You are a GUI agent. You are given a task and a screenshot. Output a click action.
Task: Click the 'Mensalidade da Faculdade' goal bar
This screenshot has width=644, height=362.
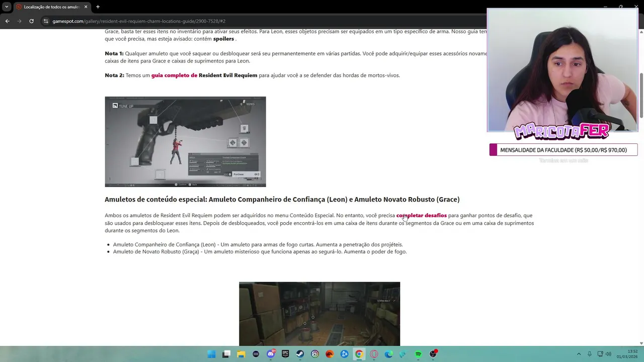click(x=563, y=150)
